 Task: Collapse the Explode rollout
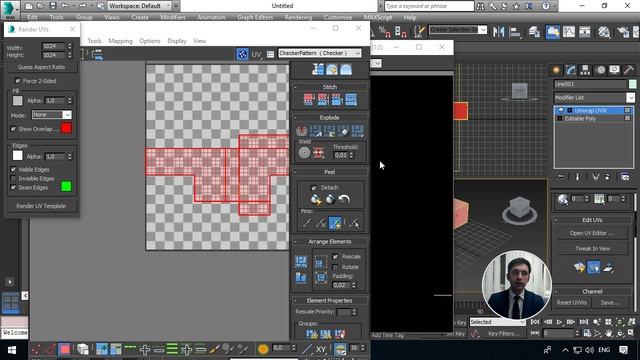pyautogui.click(x=330, y=118)
